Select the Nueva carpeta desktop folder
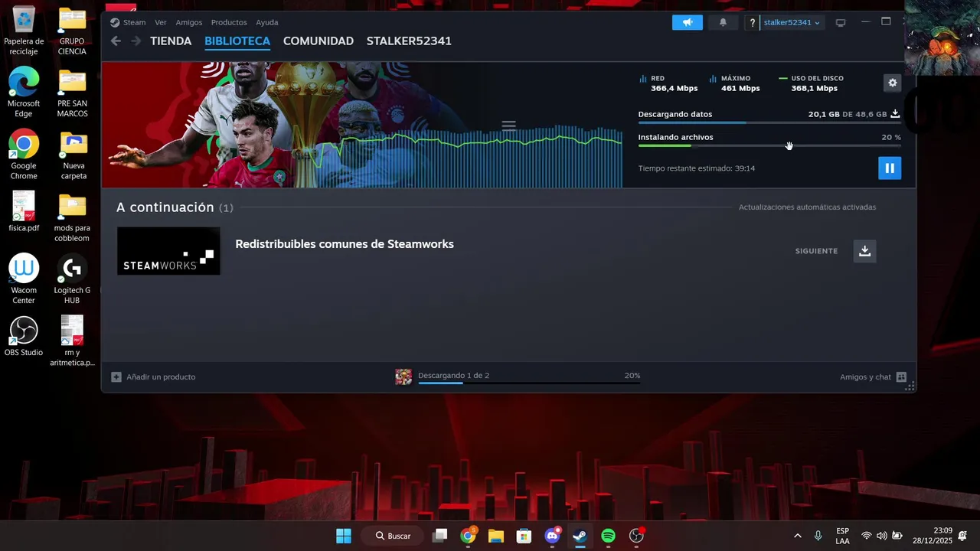 pos(73,155)
